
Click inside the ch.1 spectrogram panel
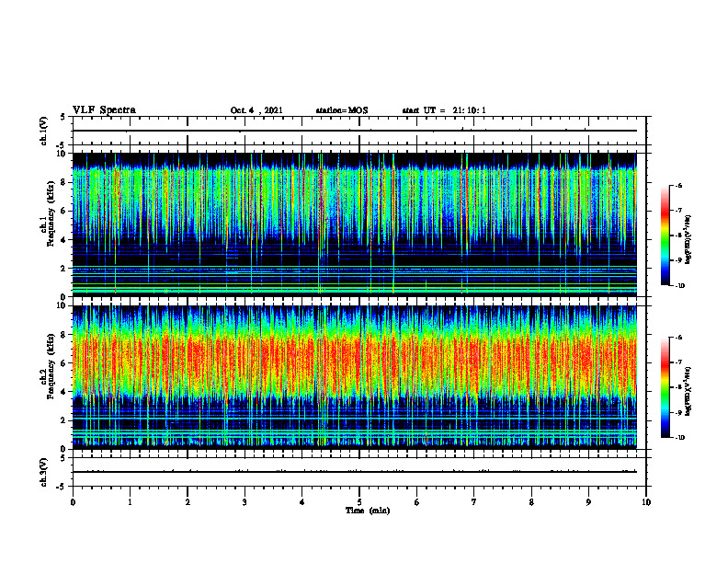point(355,224)
